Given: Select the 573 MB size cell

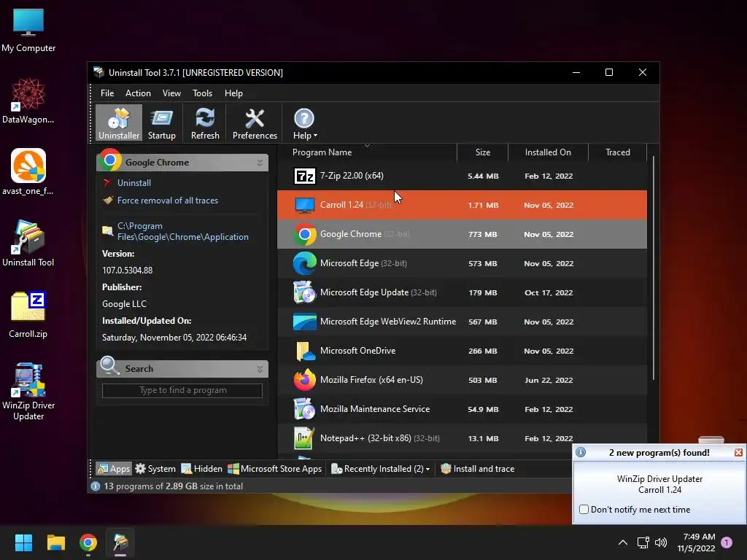Looking at the screenshot, I should pos(483,263).
